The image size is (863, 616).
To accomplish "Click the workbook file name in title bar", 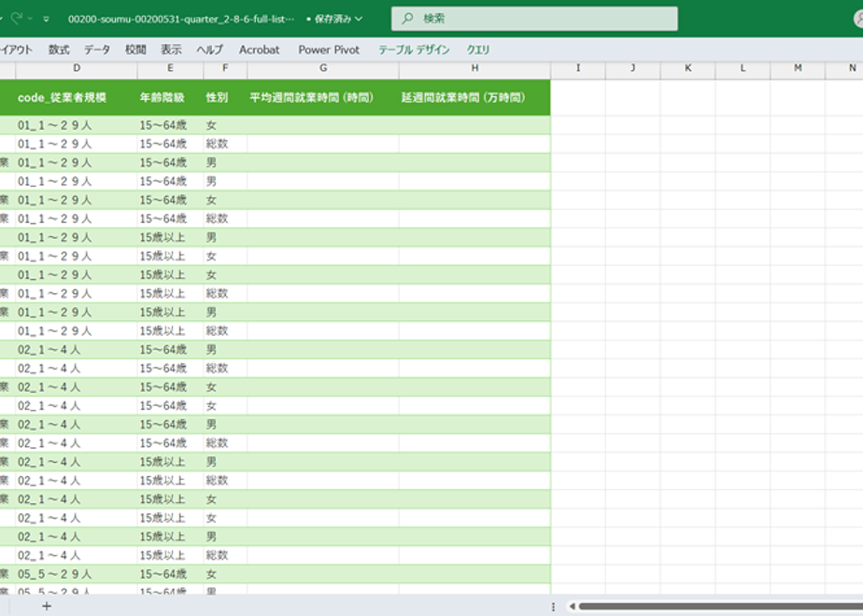I will (181, 19).
